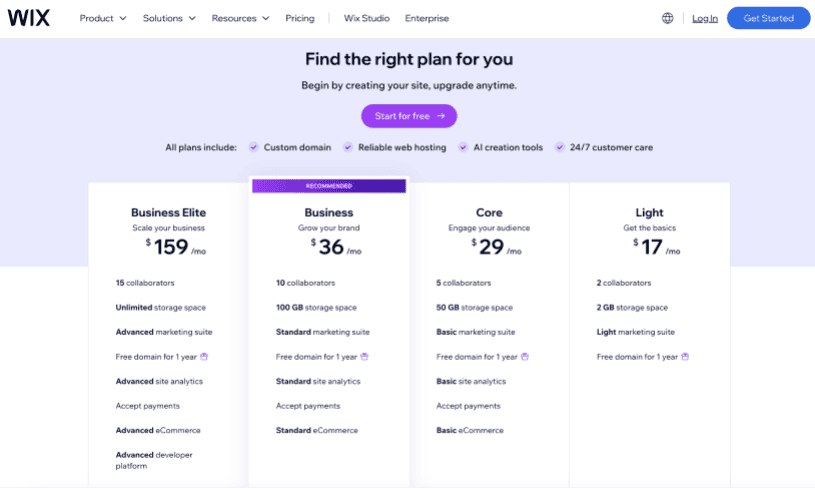Viewport: 815px width, 488px height.
Task: Click the 24/7 customer care checkmark
Action: point(560,147)
